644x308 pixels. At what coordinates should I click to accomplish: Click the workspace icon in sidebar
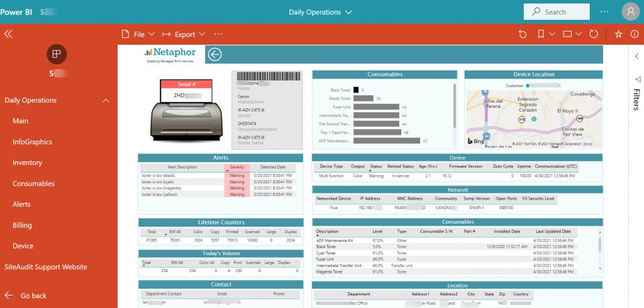57,54
